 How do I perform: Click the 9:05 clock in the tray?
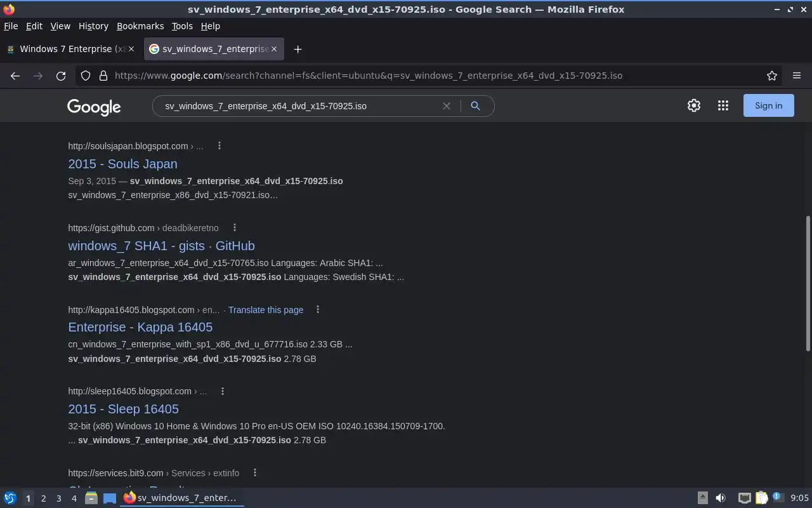coord(799,498)
